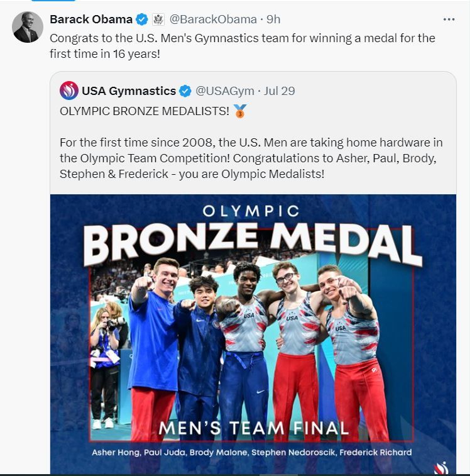Click the MEN'S TEAM FINAL caption in image
Image resolution: width=470 pixels, height=476 pixels.
click(254, 428)
